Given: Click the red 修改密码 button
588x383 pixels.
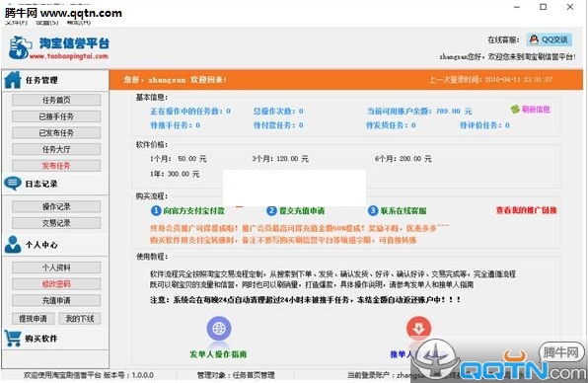Looking at the screenshot, I should point(56,284).
